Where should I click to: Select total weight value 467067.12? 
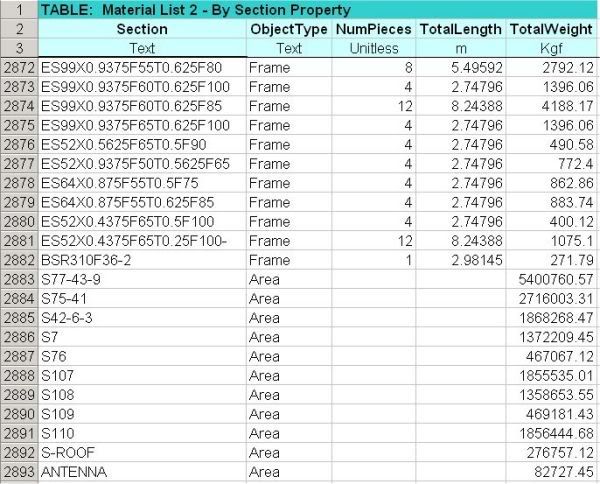pyautogui.click(x=552, y=356)
